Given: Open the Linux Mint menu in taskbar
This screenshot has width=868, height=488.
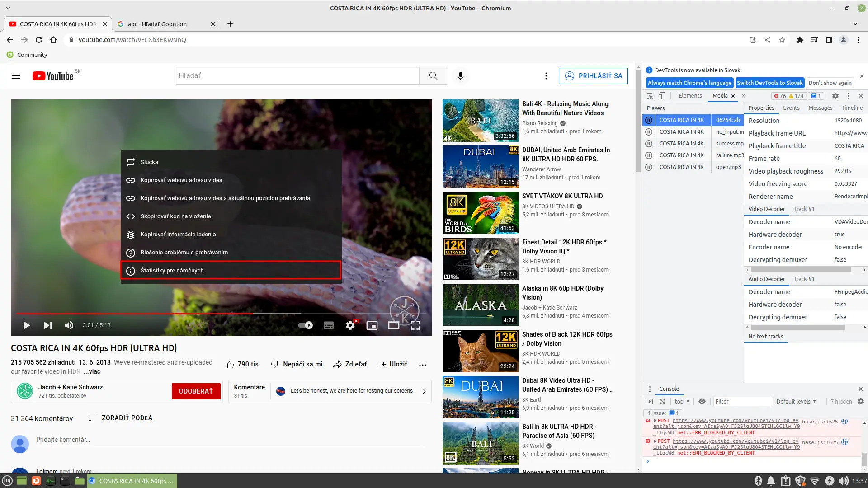Looking at the screenshot, I should tap(7, 481).
